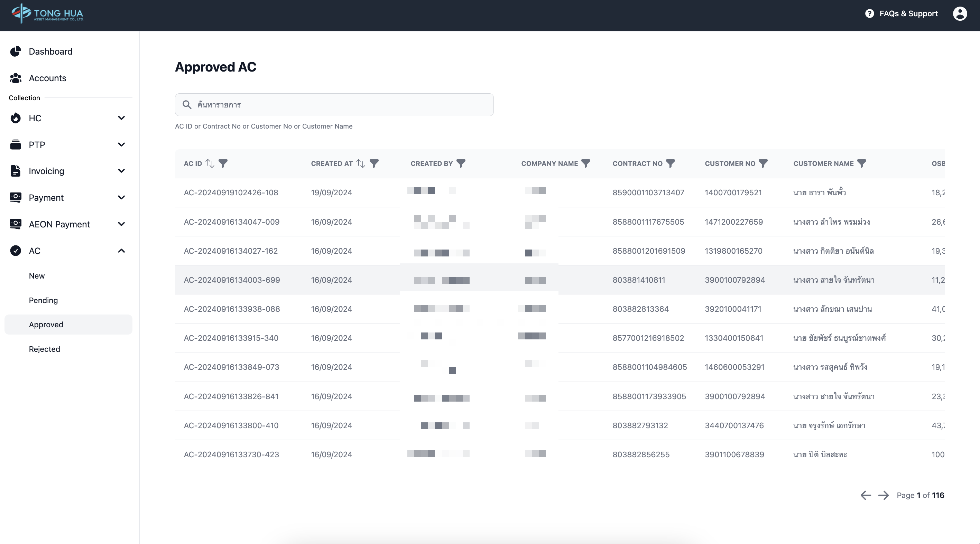Sort by Created At using arrows icon

[361, 163]
